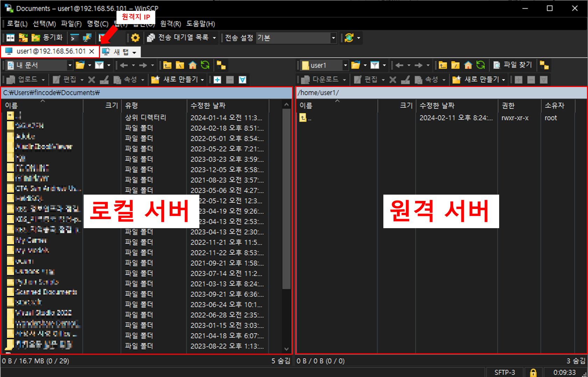This screenshot has height=377, width=588.
Task: Expand remote 새로 만들기 dropdown arrow
Action: [x=504, y=80]
